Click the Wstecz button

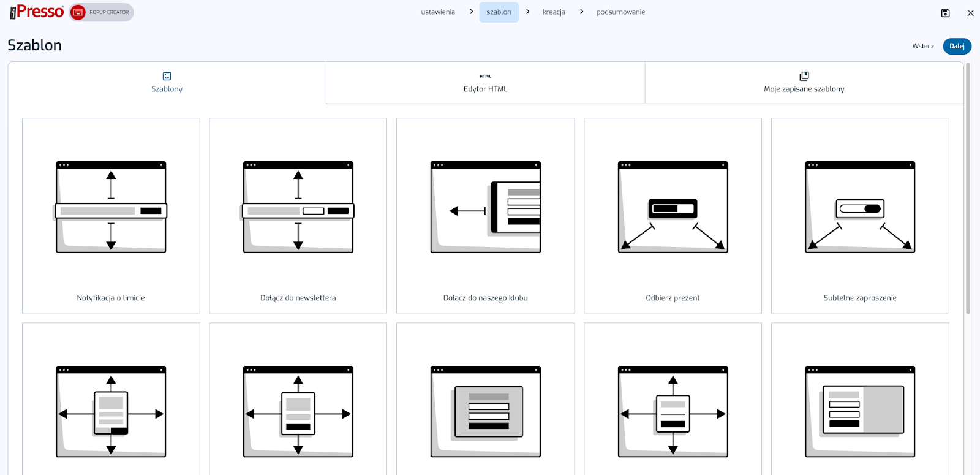tap(922, 46)
